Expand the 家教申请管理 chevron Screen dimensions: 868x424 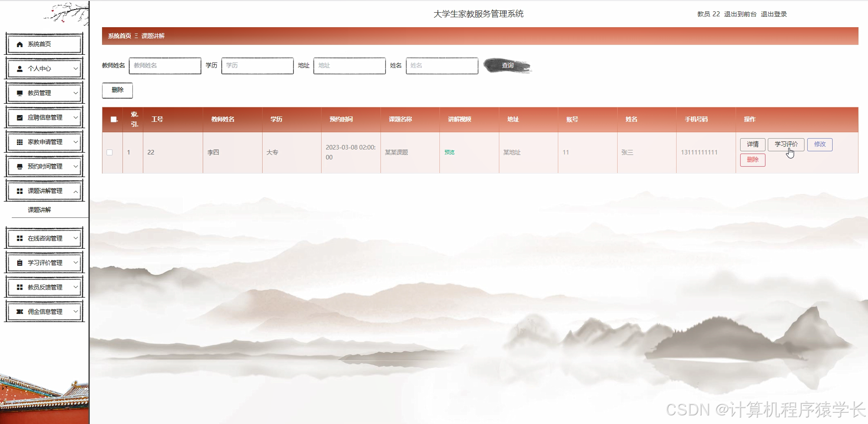point(76,142)
